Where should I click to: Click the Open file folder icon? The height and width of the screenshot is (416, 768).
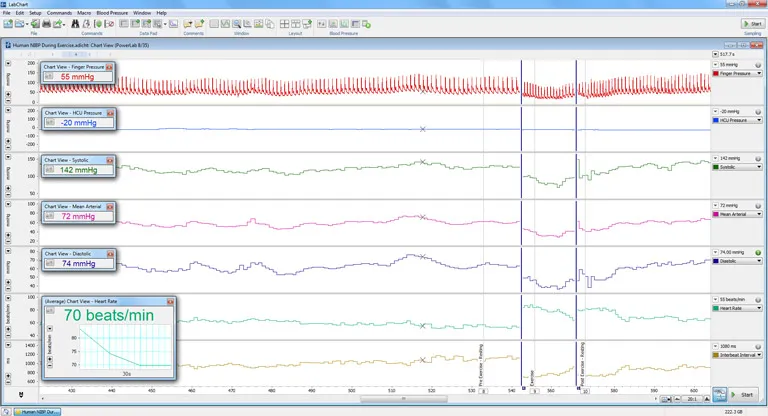(x=21, y=23)
